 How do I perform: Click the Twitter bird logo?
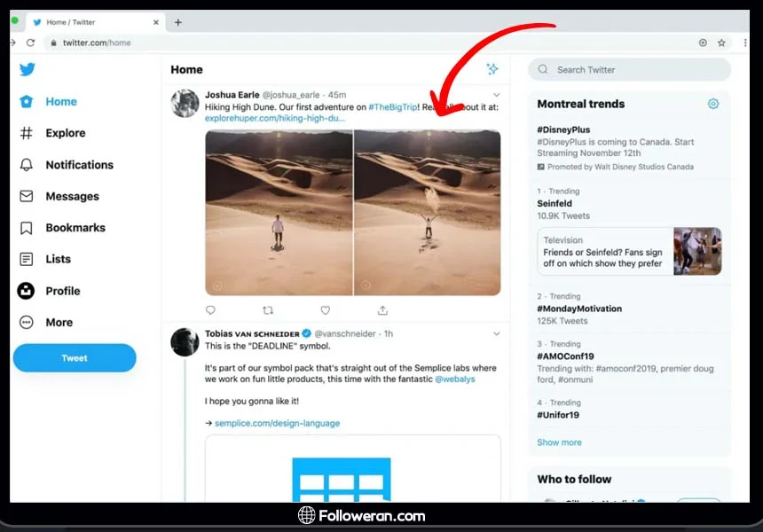pos(28,70)
